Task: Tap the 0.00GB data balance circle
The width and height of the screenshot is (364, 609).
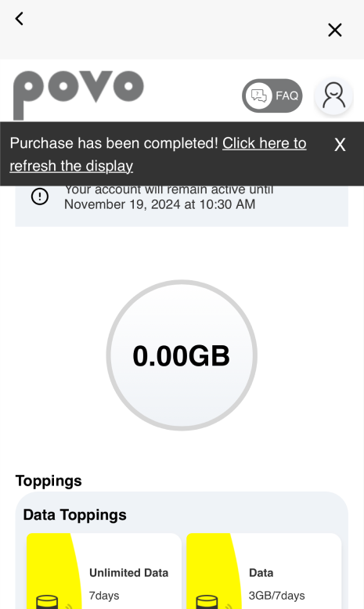Action: [x=182, y=355]
